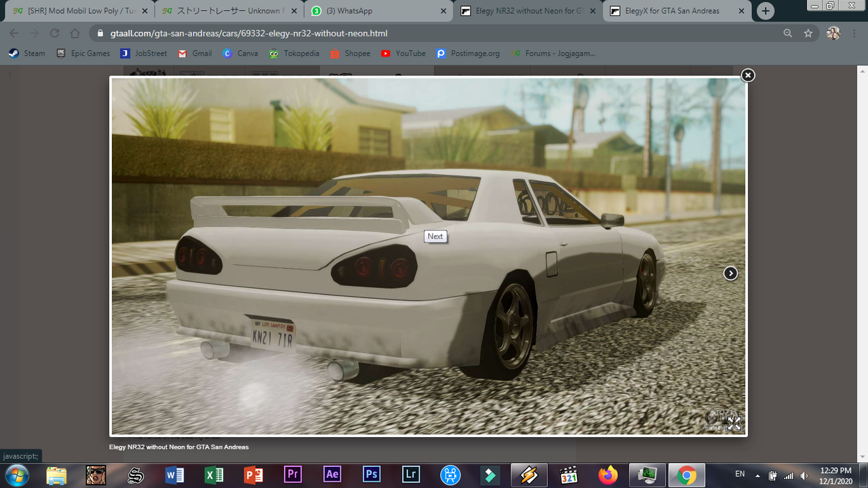Launch Adobe Photoshop from the taskbar

tap(371, 474)
